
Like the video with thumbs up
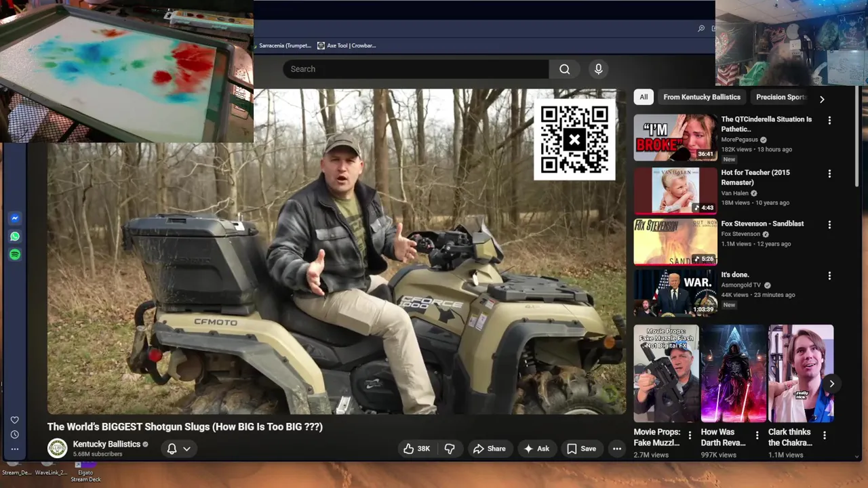[x=416, y=449]
